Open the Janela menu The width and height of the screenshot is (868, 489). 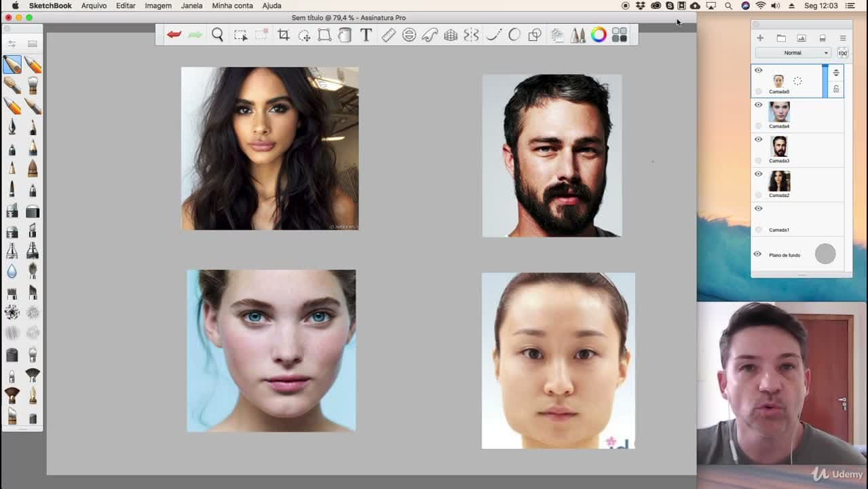click(191, 5)
